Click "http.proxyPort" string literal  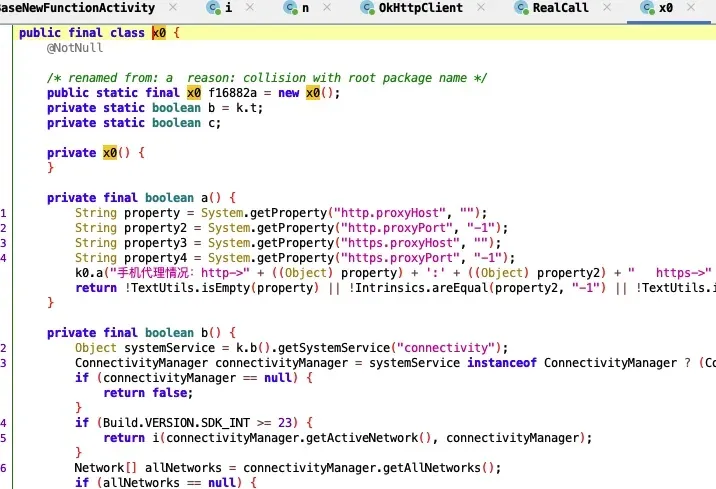click(396, 228)
